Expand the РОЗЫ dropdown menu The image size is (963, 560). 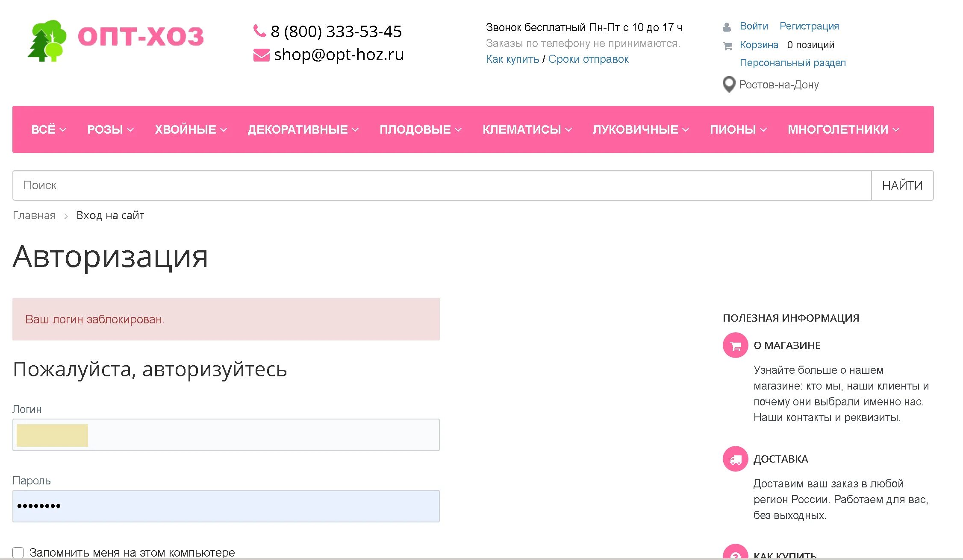pyautogui.click(x=110, y=129)
